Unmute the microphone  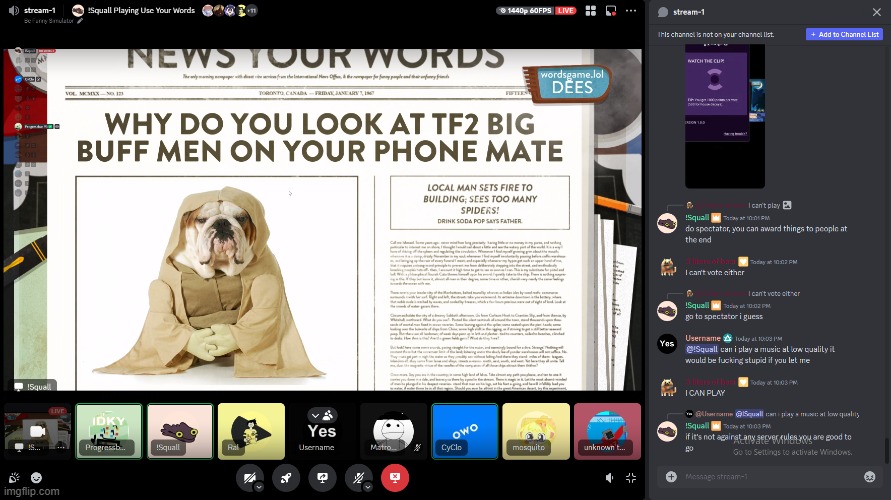(357, 478)
